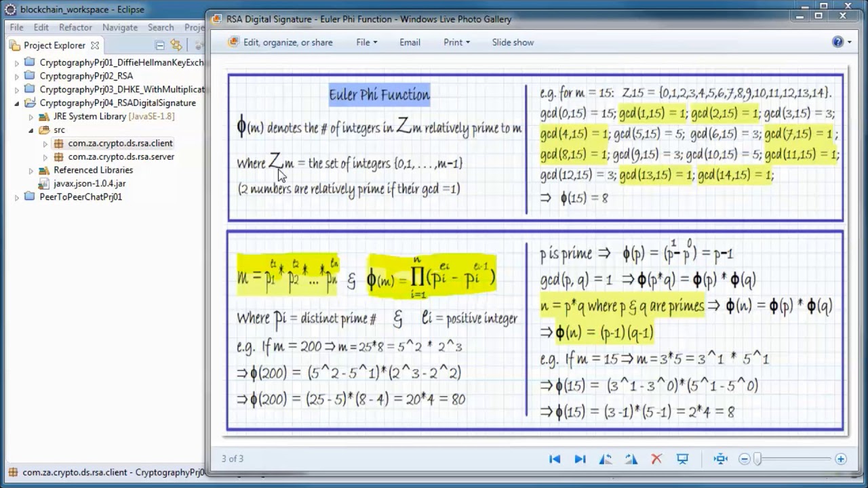Image resolution: width=868 pixels, height=488 pixels.
Task: Expand the CryptographyPrj02_RSA project
Action: click(x=17, y=76)
